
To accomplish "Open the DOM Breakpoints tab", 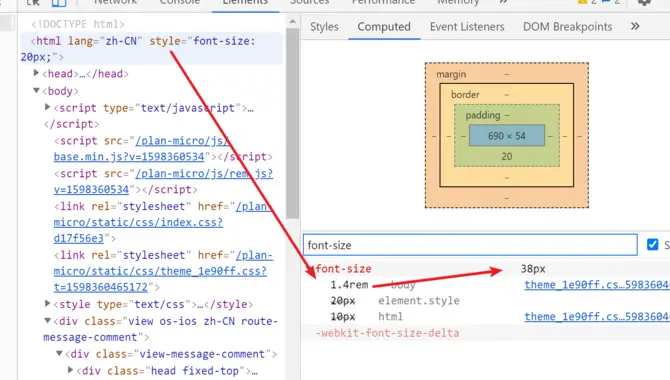I will [x=567, y=27].
